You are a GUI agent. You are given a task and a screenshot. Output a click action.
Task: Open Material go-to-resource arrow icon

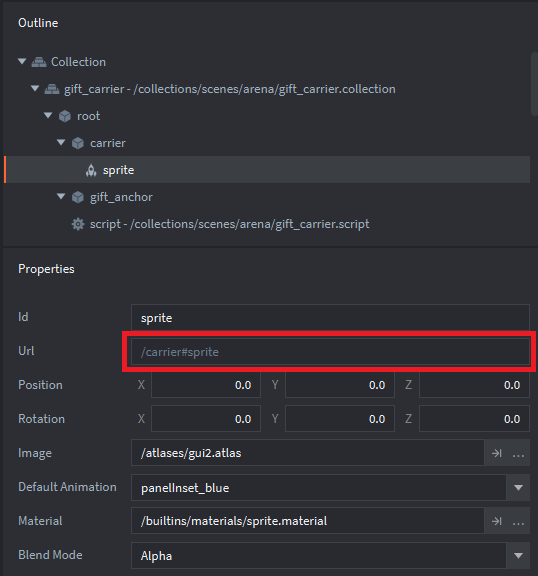[497, 521]
